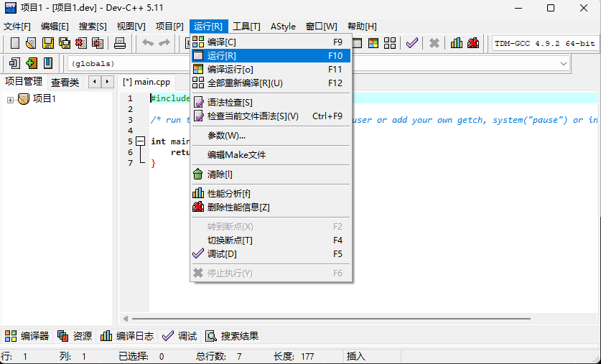This screenshot has width=601, height=364.
Task: Click the Delete Profiling Information toolbar icon
Action: tap(473, 43)
